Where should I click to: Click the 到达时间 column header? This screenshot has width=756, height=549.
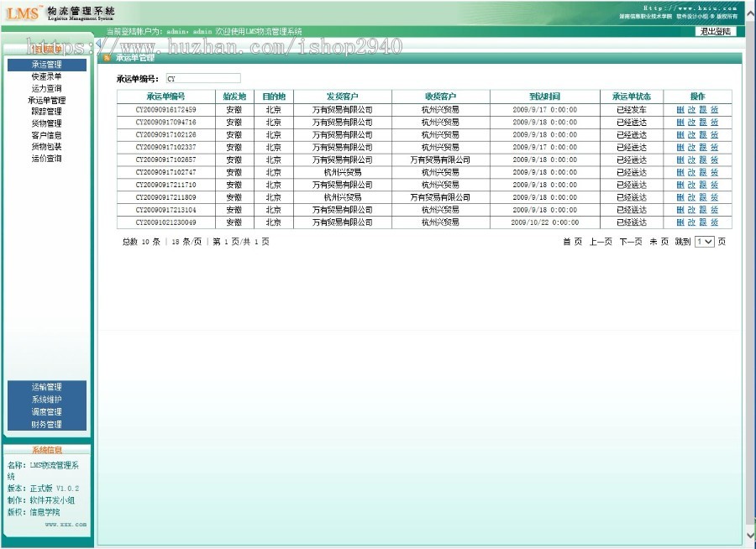pyautogui.click(x=545, y=97)
